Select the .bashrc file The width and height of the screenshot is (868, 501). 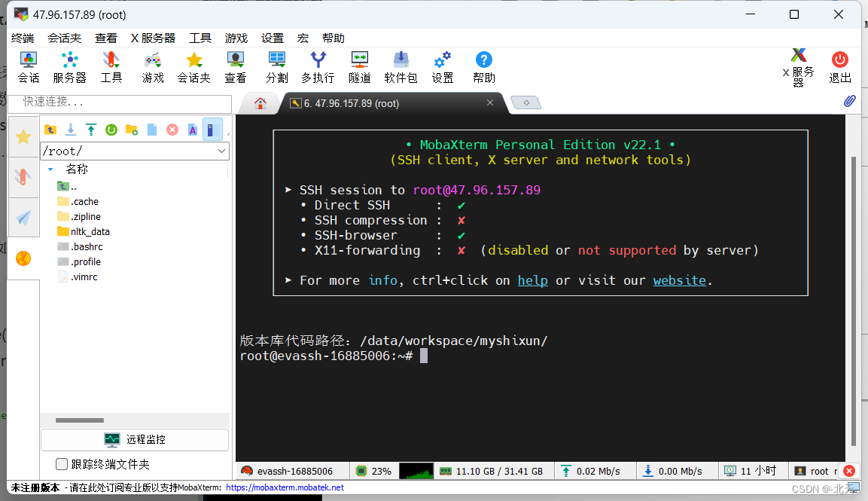[81, 246]
